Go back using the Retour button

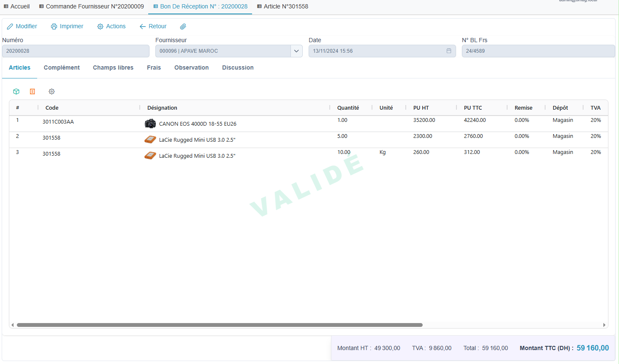pos(153,26)
